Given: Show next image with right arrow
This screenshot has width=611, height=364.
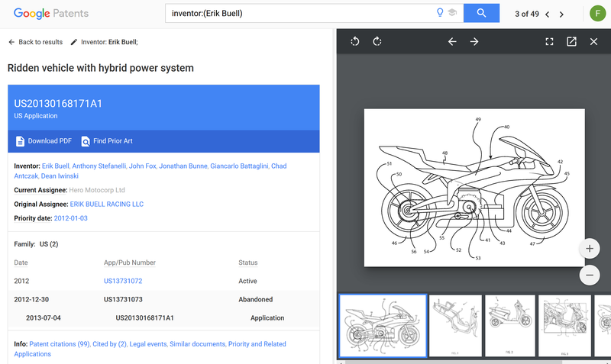Looking at the screenshot, I should (x=474, y=41).
